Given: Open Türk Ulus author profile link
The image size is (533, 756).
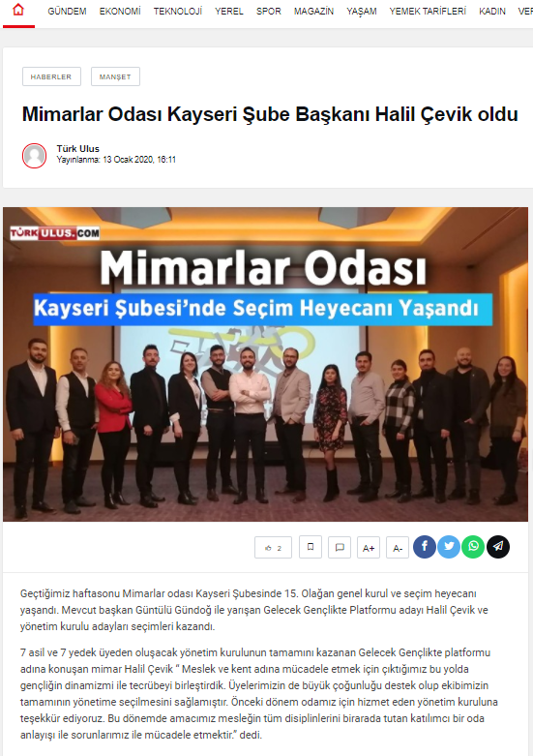Looking at the screenshot, I should (78, 148).
